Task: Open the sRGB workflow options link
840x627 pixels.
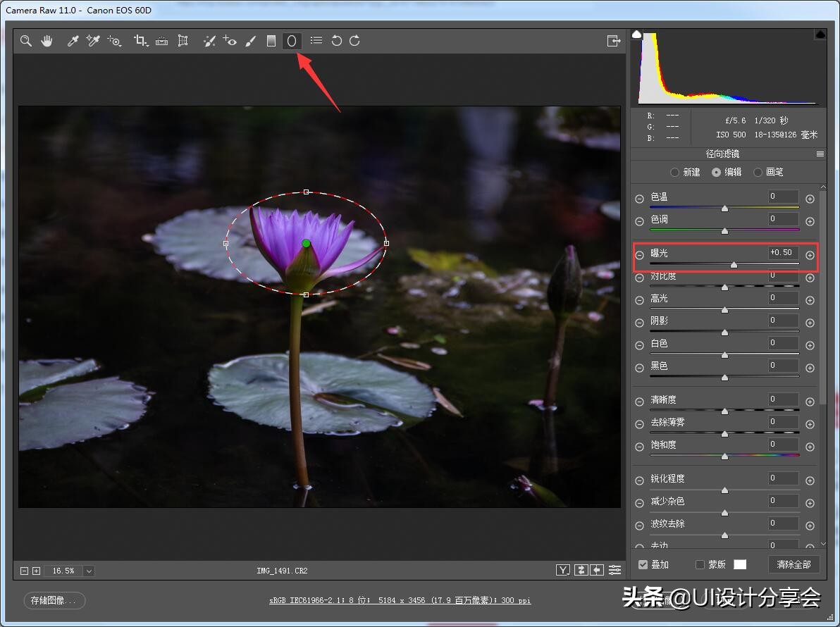Action: (400, 601)
